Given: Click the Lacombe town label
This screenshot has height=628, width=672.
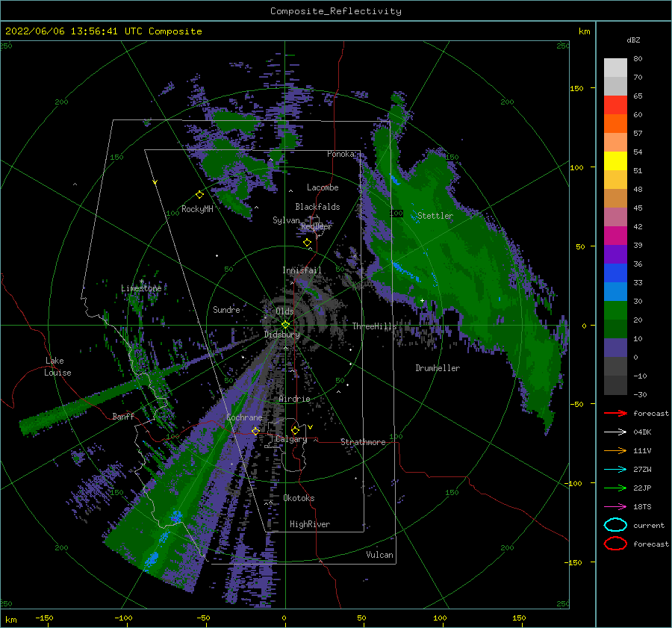Looking at the screenshot, I should pyautogui.click(x=323, y=187).
